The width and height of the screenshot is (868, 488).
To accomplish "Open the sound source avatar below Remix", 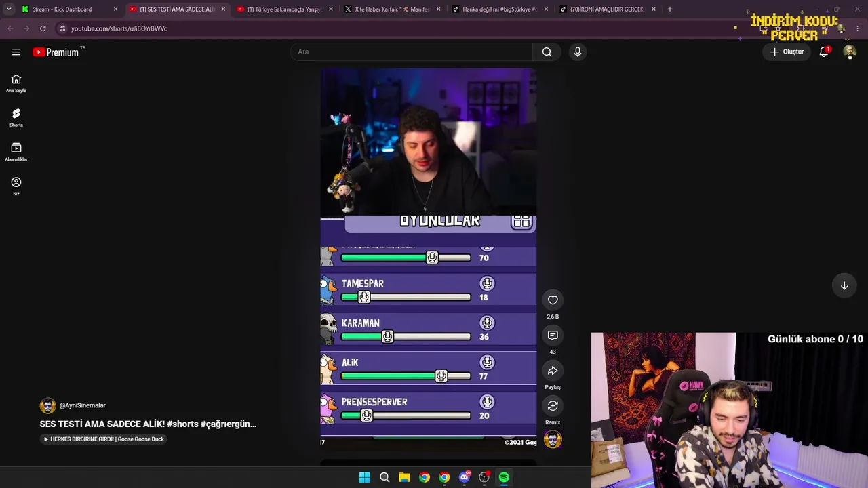I will 553,439.
